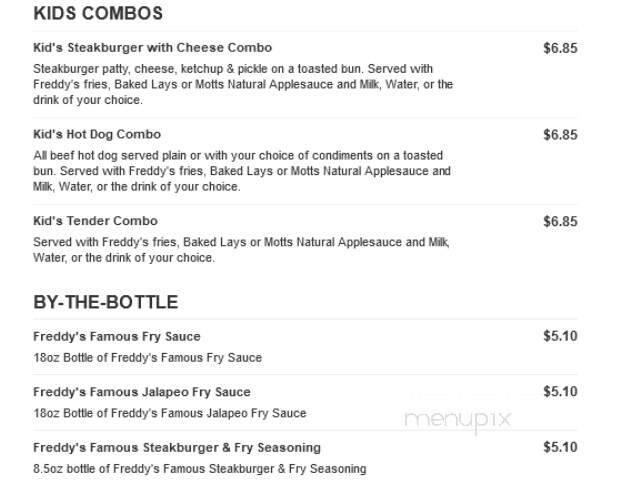Select Kid's Steakburger with Cheese Combo title
This screenshot has width=637, height=502.
tap(152, 48)
